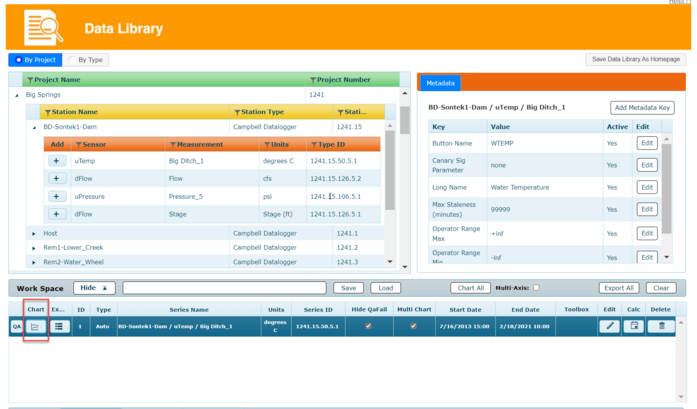Toggle the Multi-Axis checkbox
The width and height of the screenshot is (697, 409).
(536, 288)
